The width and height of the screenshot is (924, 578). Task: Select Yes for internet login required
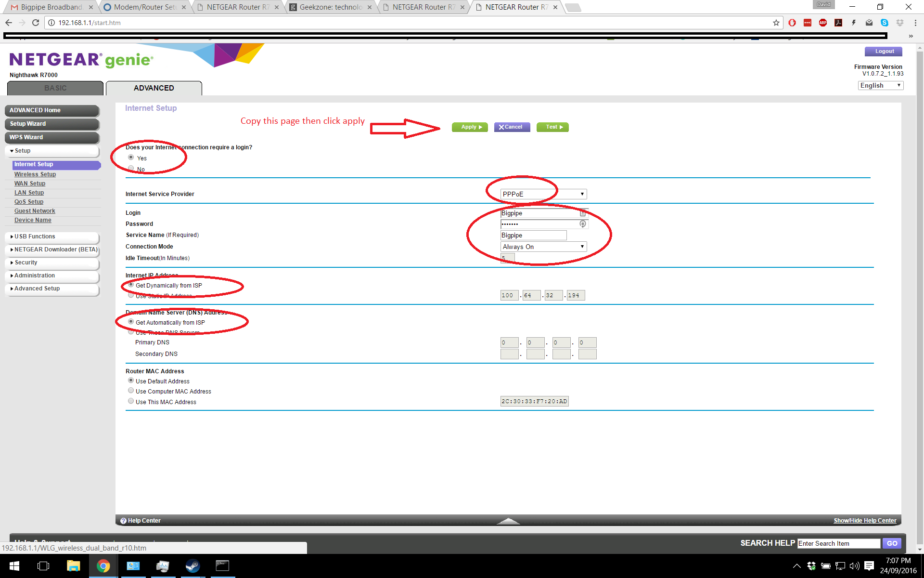pyautogui.click(x=131, y=158)
